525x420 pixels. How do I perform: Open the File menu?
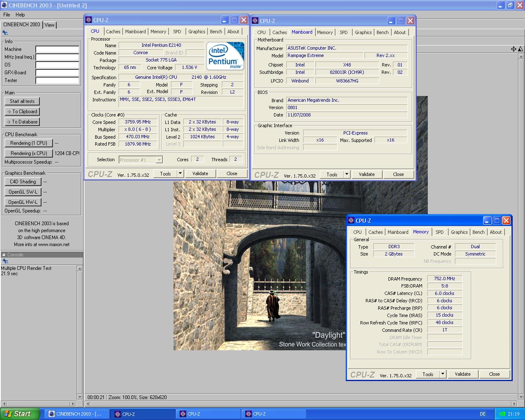tap(7, 15)
